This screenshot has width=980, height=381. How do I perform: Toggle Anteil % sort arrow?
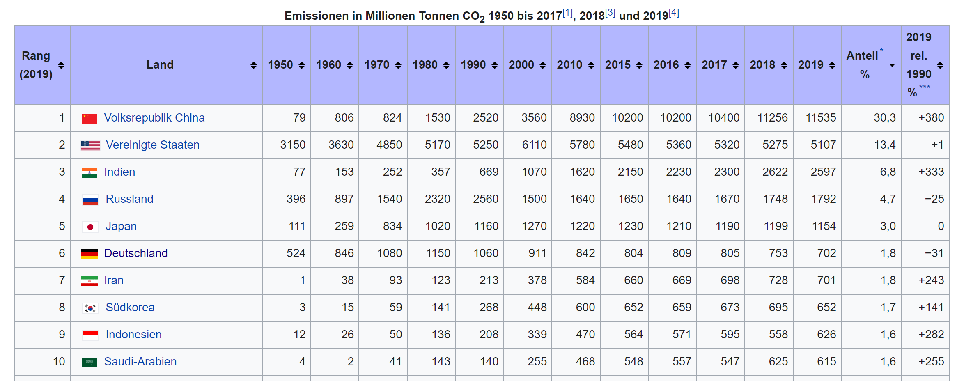pos(892,65)
